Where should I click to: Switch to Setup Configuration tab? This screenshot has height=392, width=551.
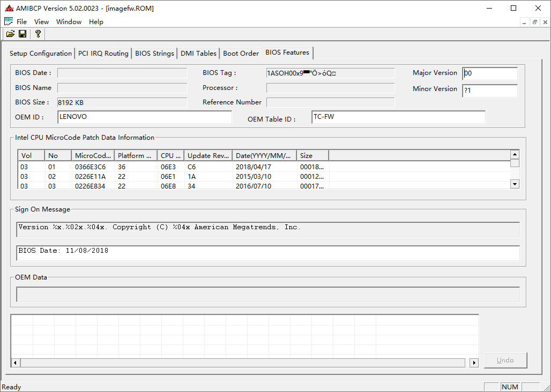(40, 54)
